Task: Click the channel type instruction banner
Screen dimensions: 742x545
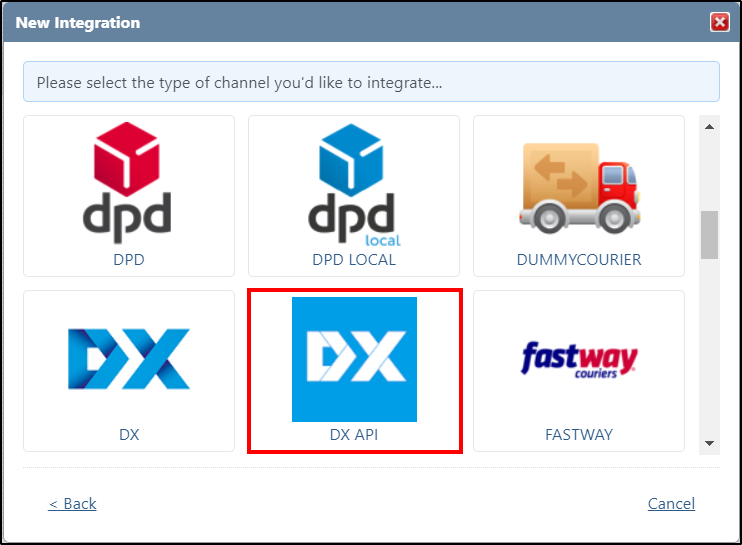Action: 371,81
